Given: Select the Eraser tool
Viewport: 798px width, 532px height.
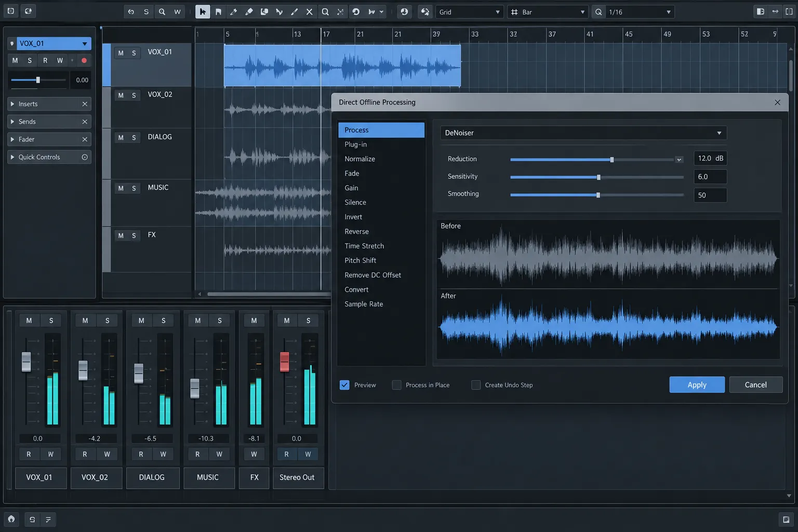Looking at the screenshot, I should (249, 11).
